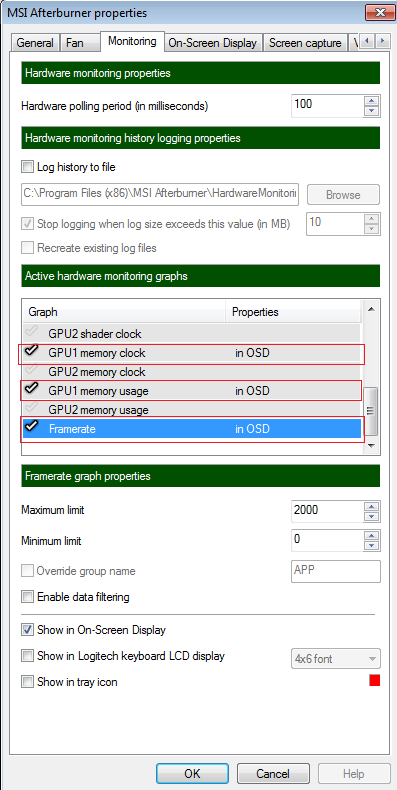
Task: Toggle GPU2 shader clock checkmark
Action: (32, 333)
